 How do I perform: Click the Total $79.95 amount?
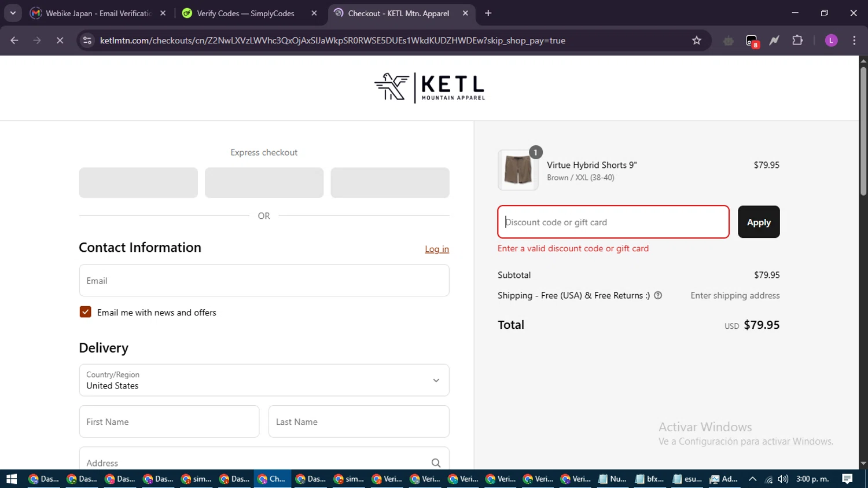point(762,325)
